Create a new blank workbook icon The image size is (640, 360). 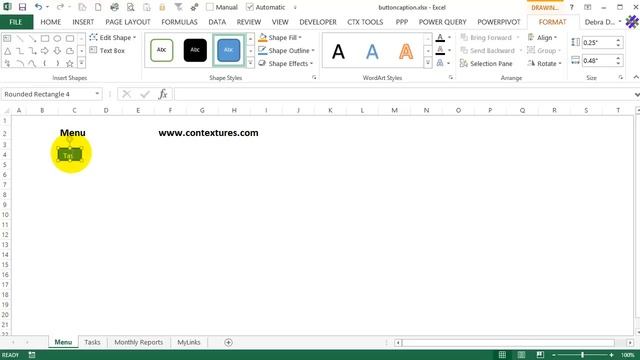pyautogui.click(x=98, y=7)
